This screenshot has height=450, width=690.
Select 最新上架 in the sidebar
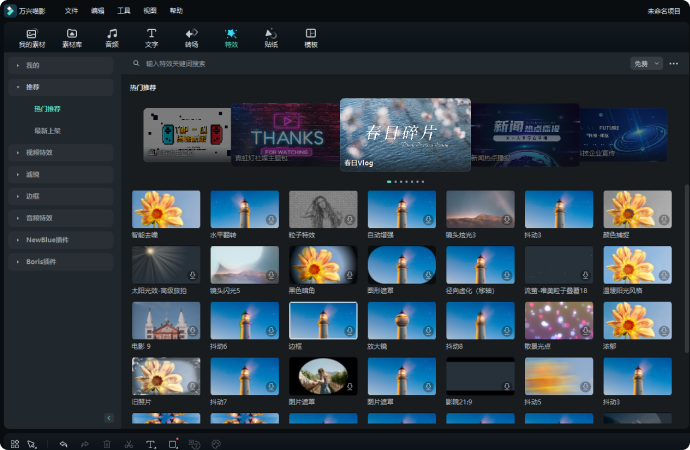(x=47, y=130)
